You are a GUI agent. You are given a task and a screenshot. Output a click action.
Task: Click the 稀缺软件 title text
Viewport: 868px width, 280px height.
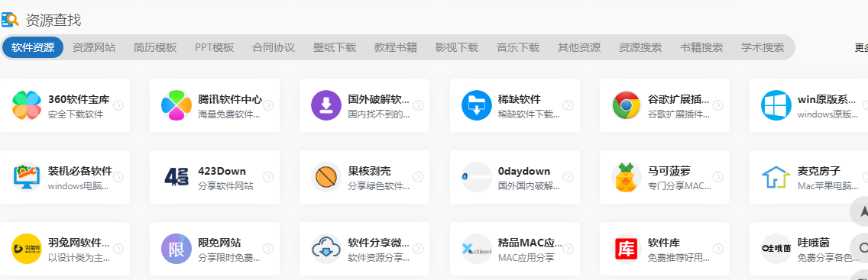(520, 99)
